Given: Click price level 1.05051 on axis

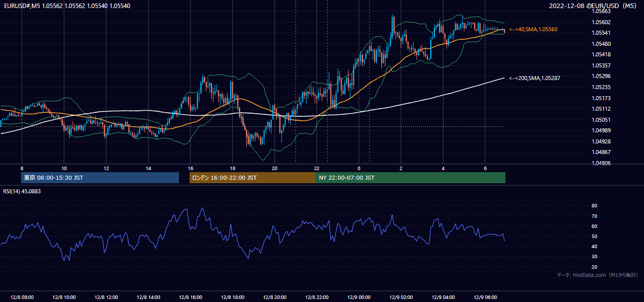Looking at the screenshot, I should (600, 120).
